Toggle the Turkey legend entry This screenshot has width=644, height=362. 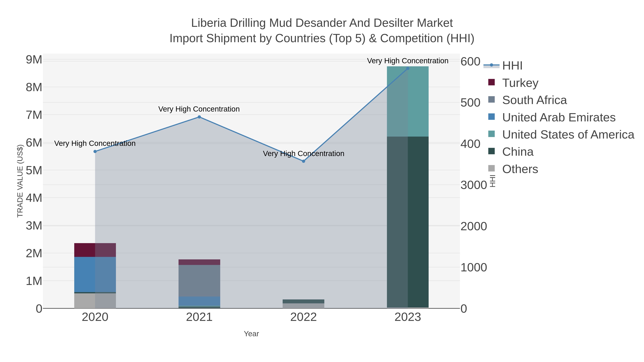(x=513, y=83)
